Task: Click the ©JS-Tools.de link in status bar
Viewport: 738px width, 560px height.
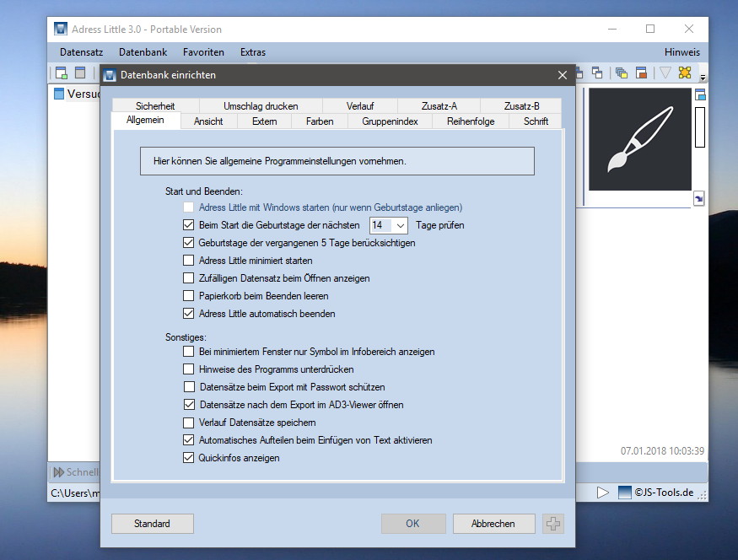Action: [x=664, y=493]
